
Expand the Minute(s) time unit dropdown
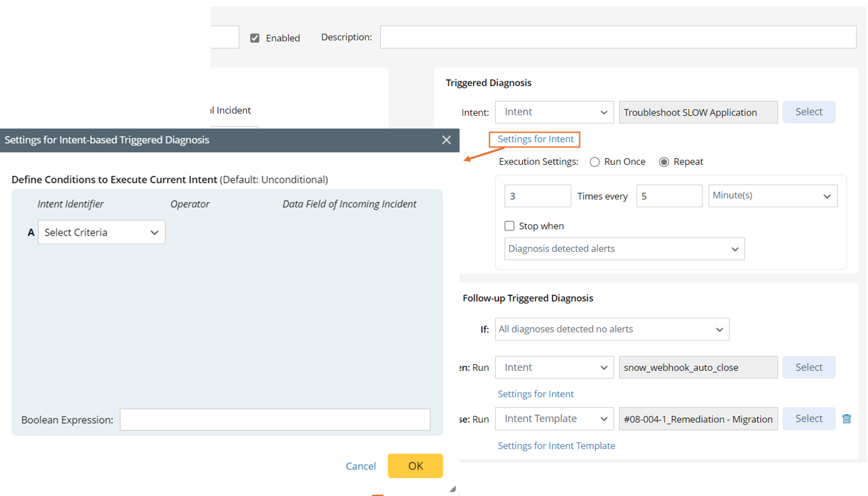click(x=772, y=196)
